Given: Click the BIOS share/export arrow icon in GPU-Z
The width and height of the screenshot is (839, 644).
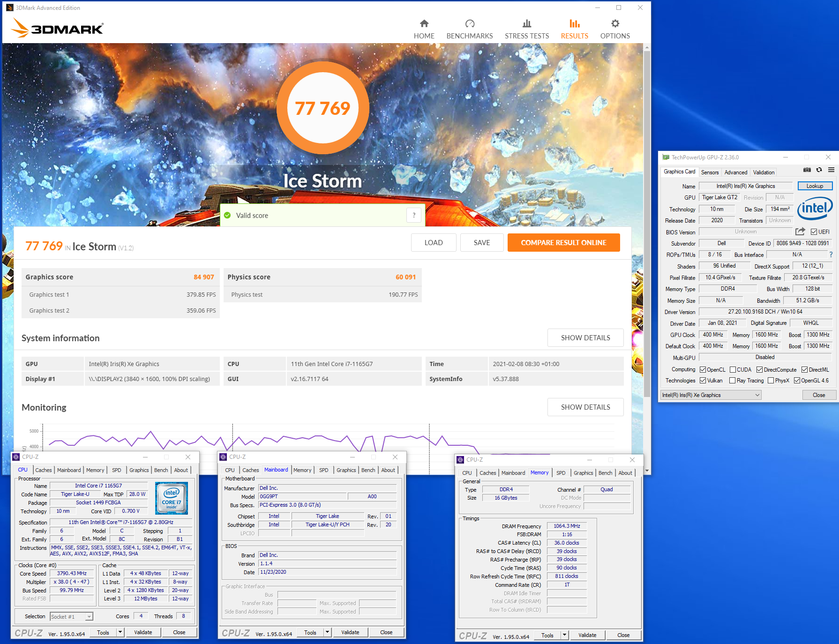Looking at the screenshot, I should pyautogui.click(x=800, y=232).
